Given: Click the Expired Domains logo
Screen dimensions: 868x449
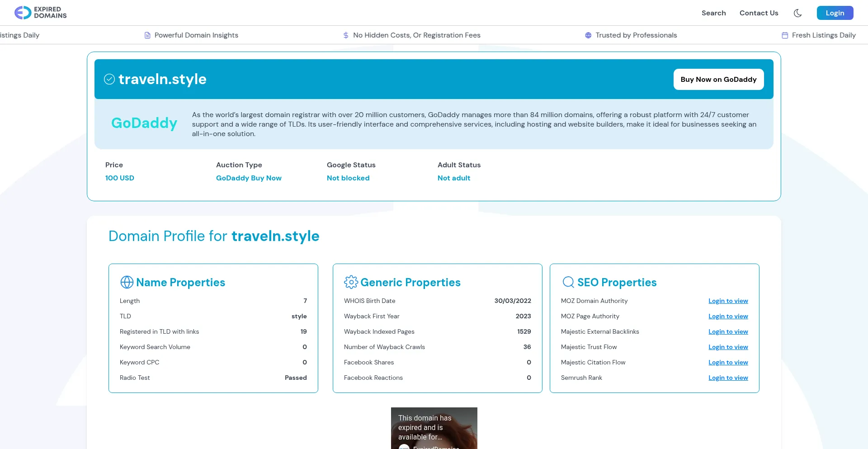Looking at the screenshot, I should [x=40, y=13].
